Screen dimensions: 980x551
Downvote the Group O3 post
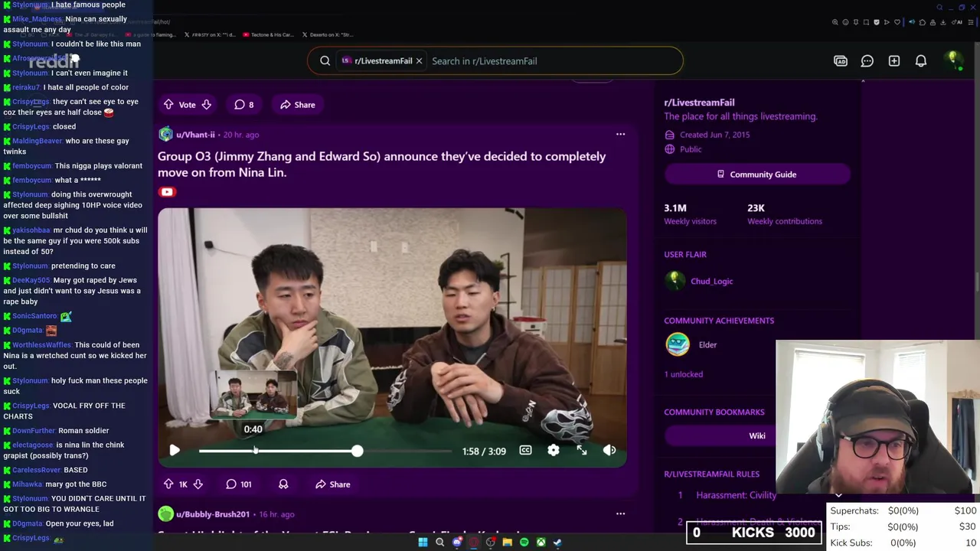coord(198,484)
